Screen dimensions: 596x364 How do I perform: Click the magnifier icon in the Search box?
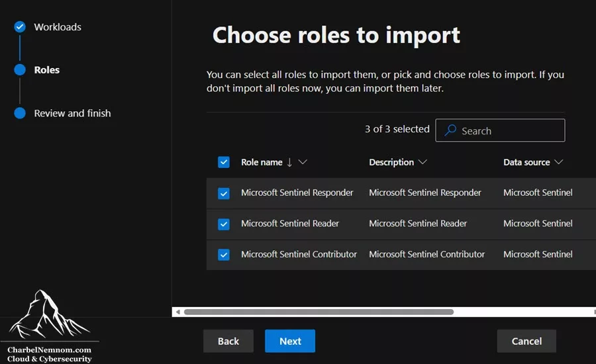pyautogui.click(x=450, y=130)
